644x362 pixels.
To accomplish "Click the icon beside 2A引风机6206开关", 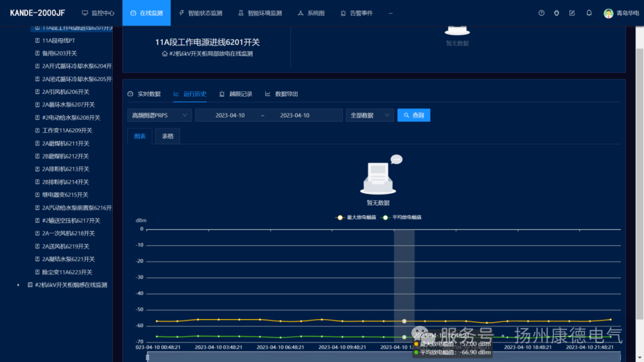I will coord(37,92).
